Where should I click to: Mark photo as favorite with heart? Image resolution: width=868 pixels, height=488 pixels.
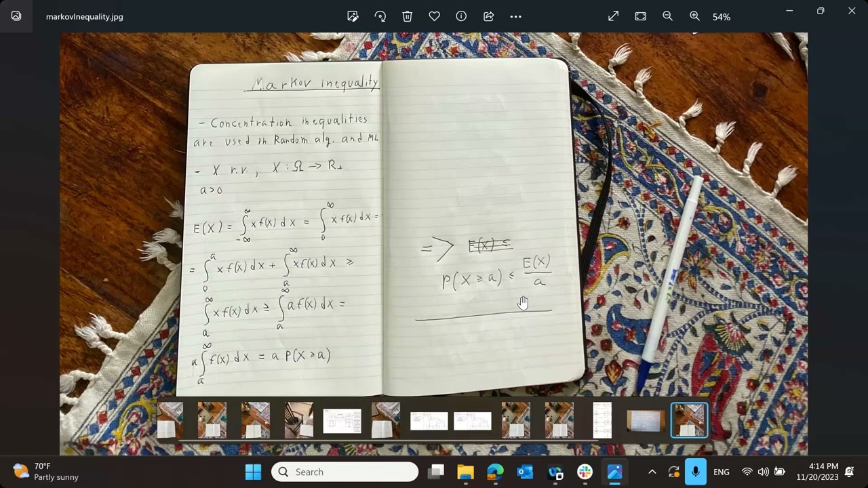pos(434,16)
